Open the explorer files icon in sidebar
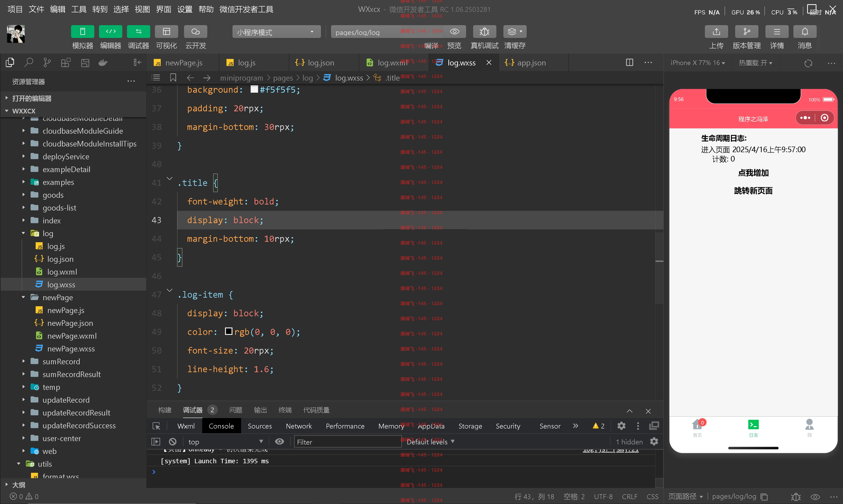Viewport: 843px width, 504px height. click(x=10, y=62)
